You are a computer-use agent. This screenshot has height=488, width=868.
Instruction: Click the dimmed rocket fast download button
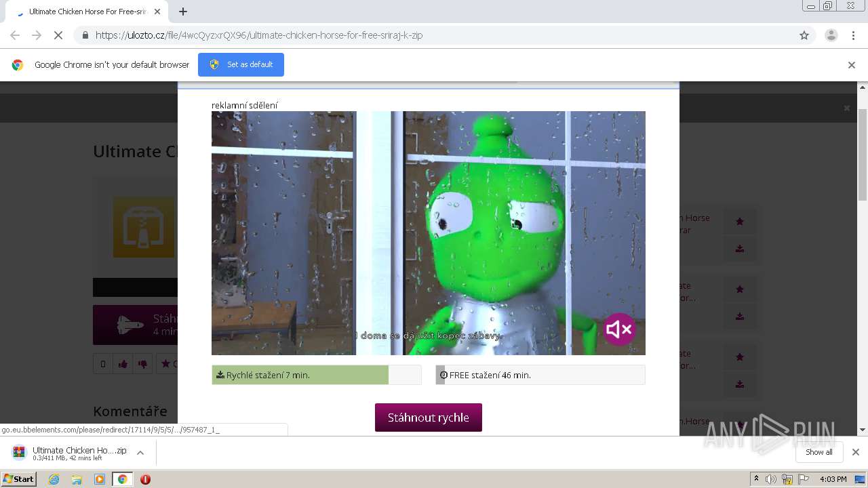pyautogui.click(x=135, y=325)
